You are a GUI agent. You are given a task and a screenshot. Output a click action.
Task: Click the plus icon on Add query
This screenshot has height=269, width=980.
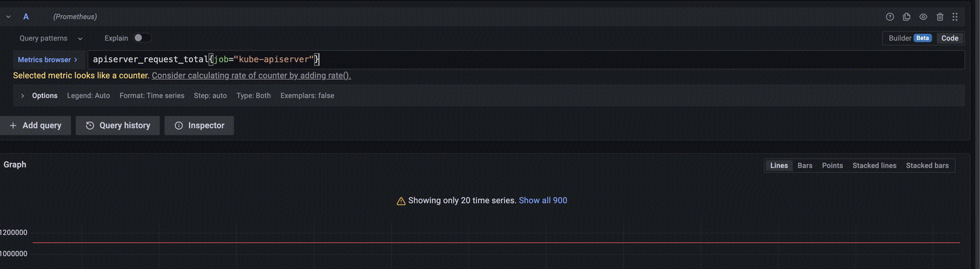13,126
